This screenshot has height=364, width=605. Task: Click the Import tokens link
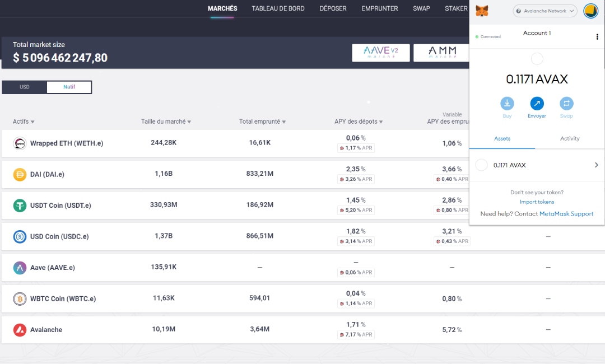537,202
